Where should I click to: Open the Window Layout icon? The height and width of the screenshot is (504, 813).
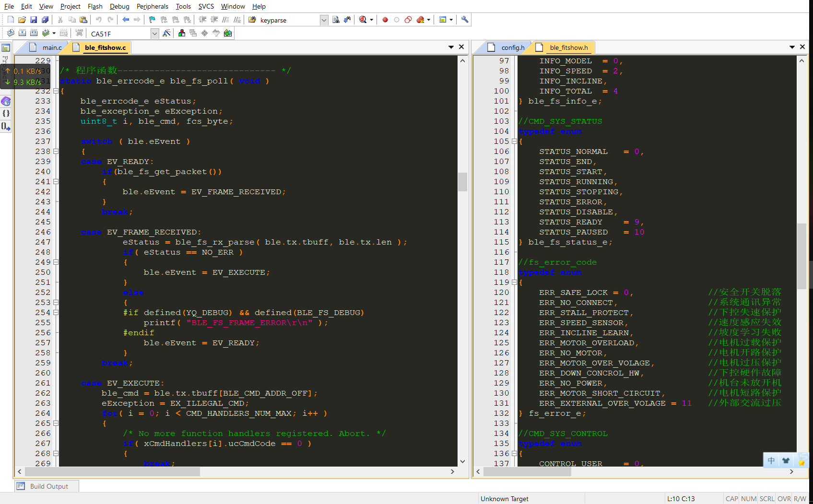tap(443, 20)
